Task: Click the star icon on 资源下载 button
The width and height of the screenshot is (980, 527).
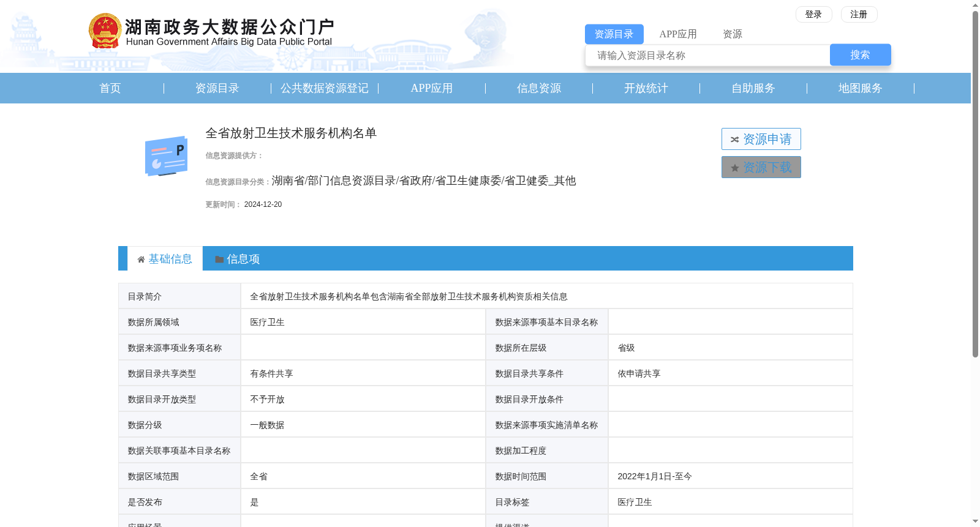Action: (734, 168)
